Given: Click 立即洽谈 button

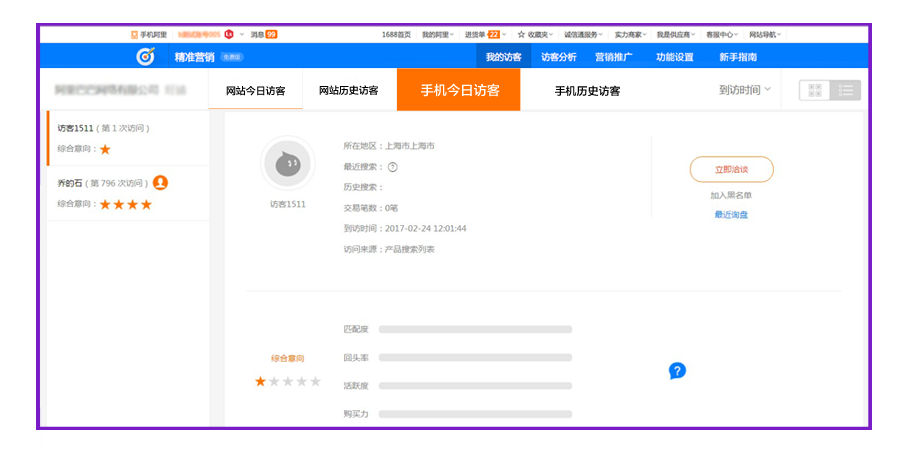Looking at the screenshot, I should point(731,169).
